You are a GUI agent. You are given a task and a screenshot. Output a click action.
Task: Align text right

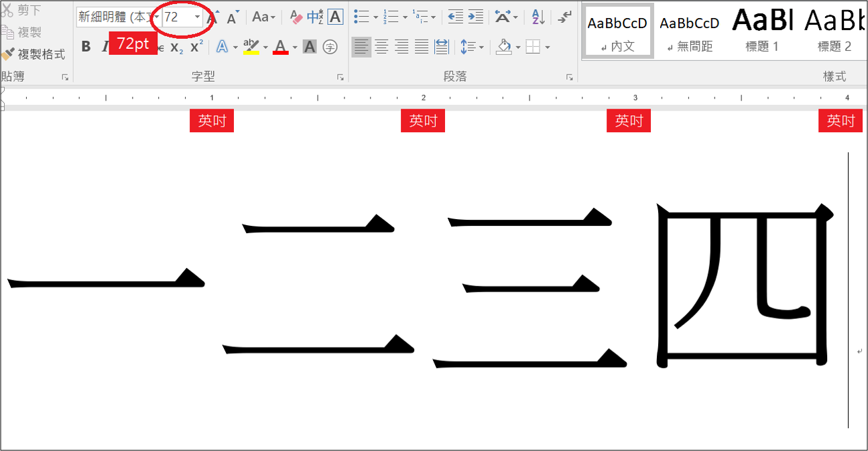401,47
